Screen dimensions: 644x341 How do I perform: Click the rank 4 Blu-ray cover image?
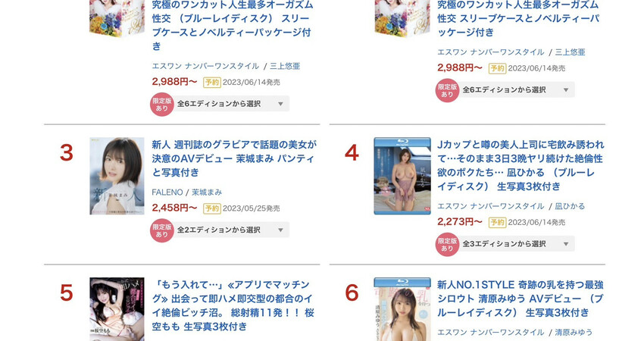tap(402, 176)
